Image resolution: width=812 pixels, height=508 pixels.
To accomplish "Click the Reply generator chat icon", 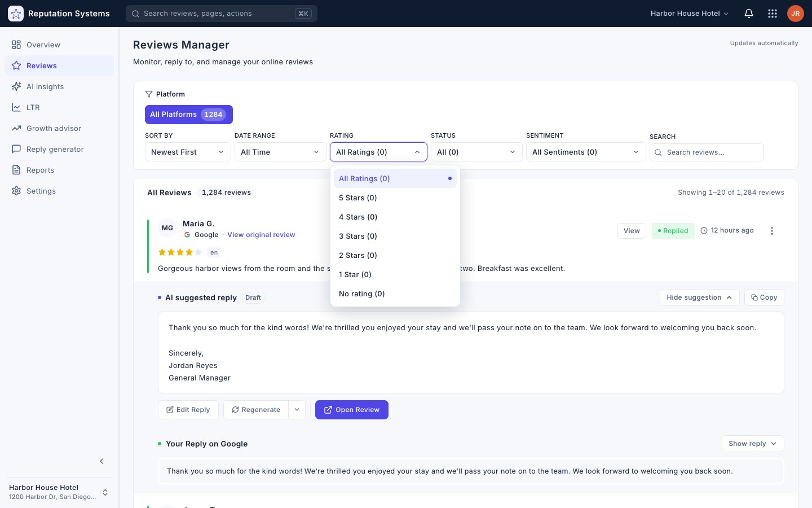I will 16,149.
